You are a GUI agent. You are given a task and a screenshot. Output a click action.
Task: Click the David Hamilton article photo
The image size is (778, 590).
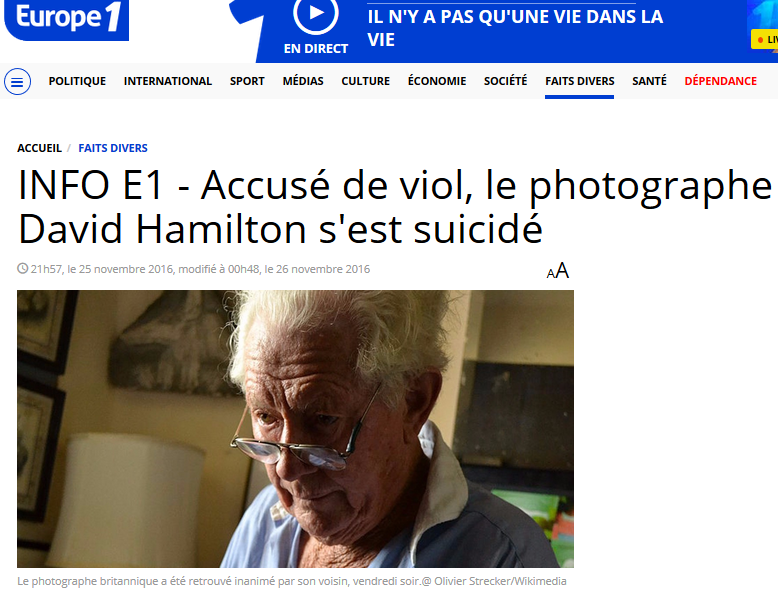295,429
